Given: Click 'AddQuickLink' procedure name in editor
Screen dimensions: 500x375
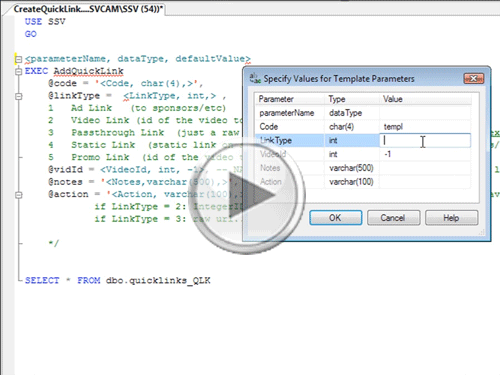Looking at the screenshot, I should (89, 71).
